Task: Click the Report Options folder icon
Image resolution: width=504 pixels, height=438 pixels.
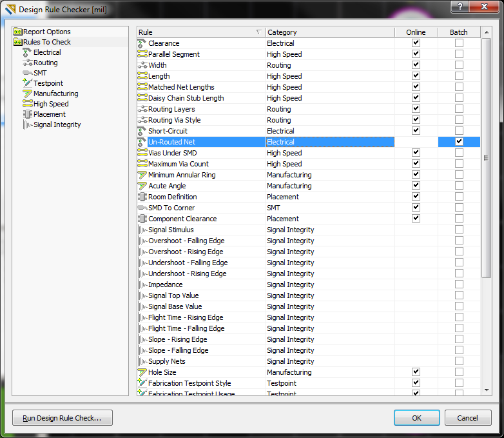Action: pyautogui.click(x=17, y=32)
